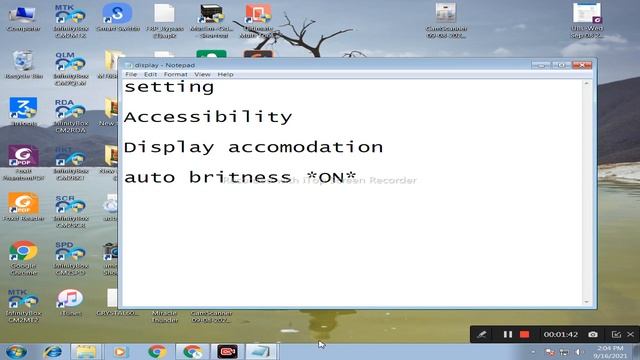Maximize the Notepad window

tap(562, 65)
